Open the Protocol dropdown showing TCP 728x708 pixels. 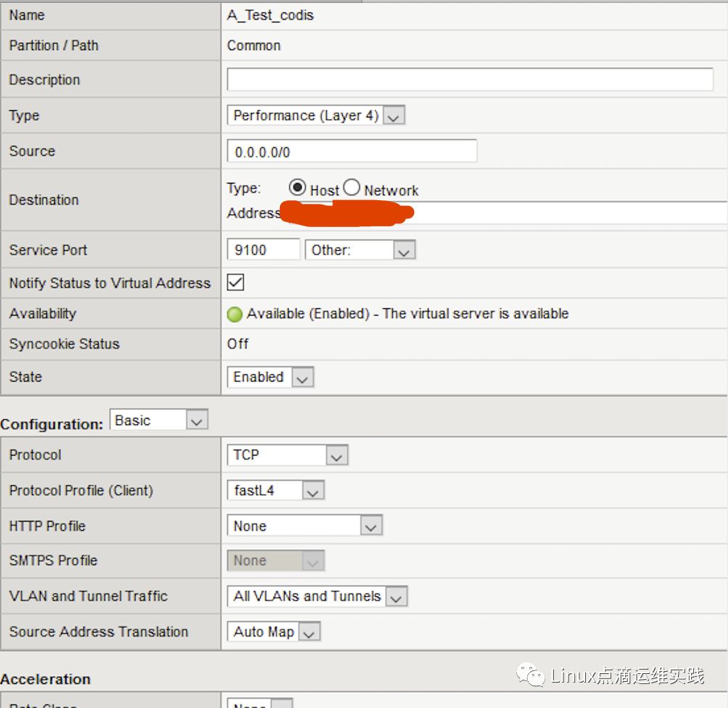287,455
